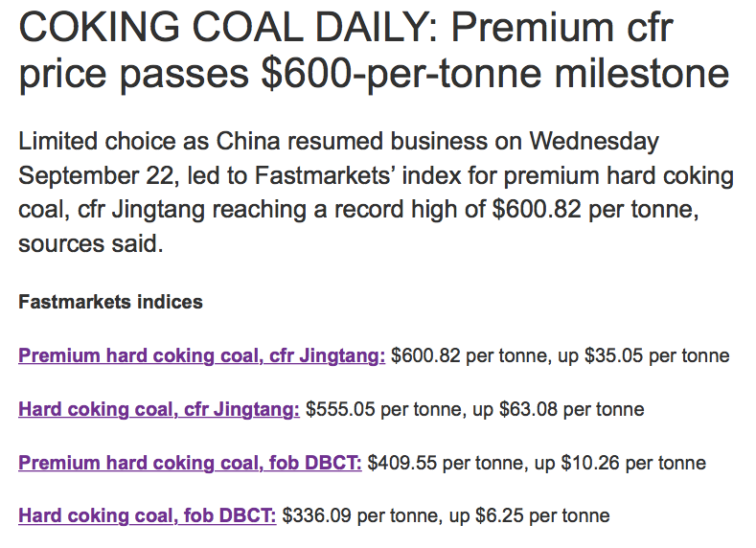Viewport: 756px width, 548px height.
Task: Click the "$600-per-tonne milestone" headline phrase
Action: coord(495,73)
